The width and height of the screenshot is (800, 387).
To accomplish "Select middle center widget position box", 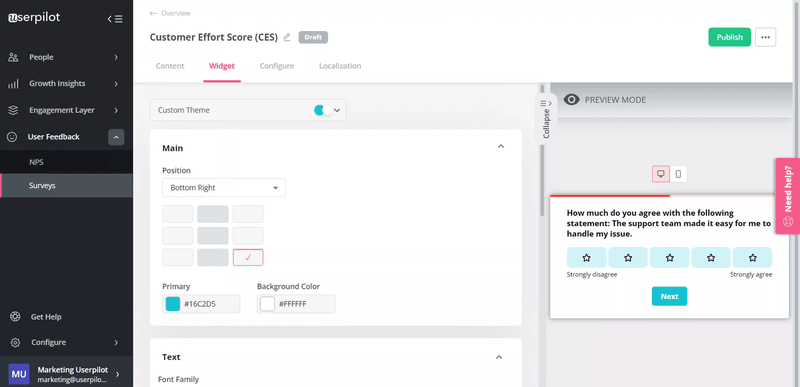I will 213,236.
